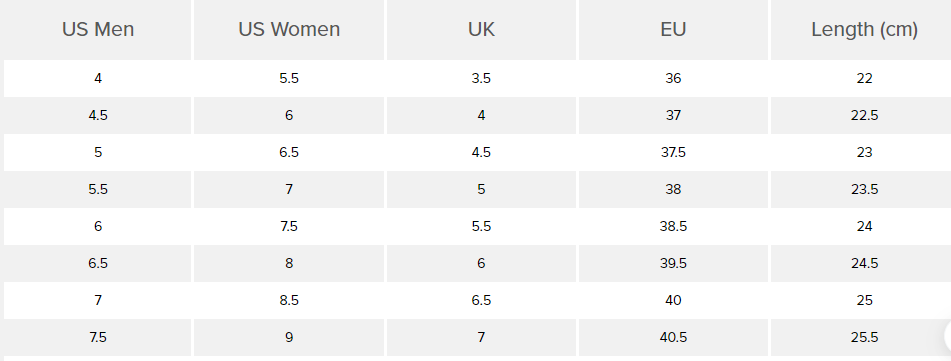Viewport: 951px width, 361px height.
Task: Click the partial round button at right edge
Action: click(x=948, y=336)
